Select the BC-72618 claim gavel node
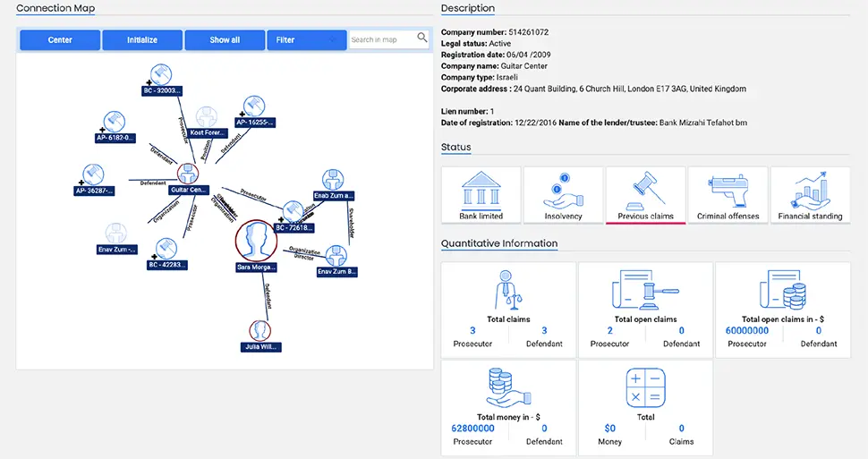The image size is (868, 459). [293, 211]
